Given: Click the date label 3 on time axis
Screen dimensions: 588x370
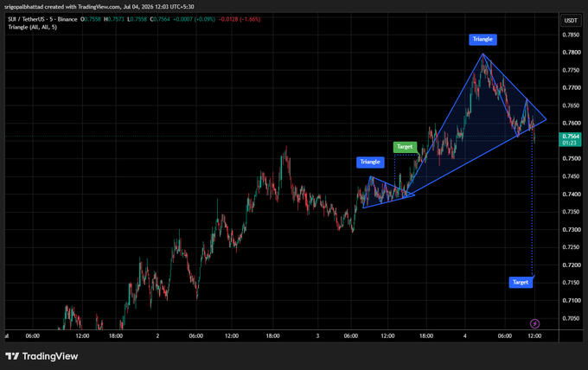Looking at the screenshot, I should click(317, 336).
